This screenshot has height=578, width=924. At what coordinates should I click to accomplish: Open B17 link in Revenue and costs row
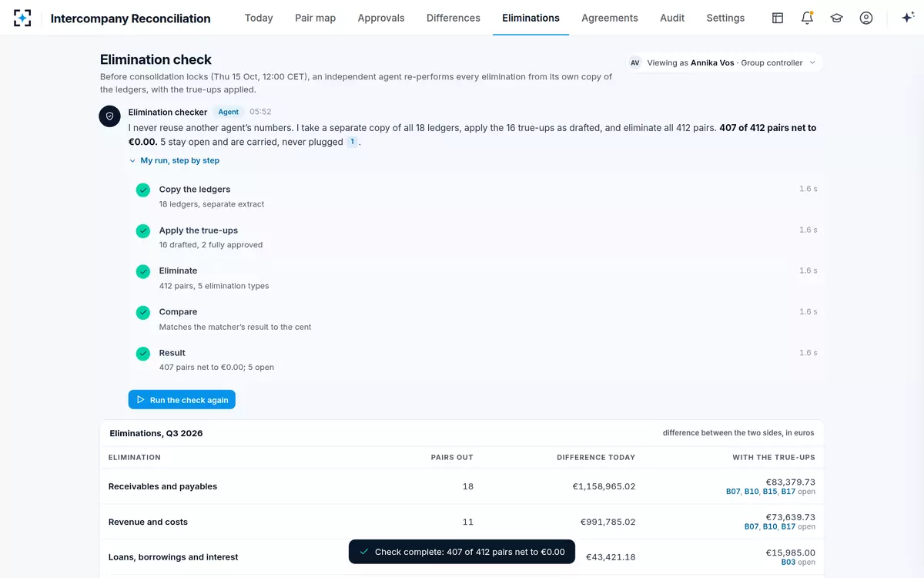[x=788, y=527]
